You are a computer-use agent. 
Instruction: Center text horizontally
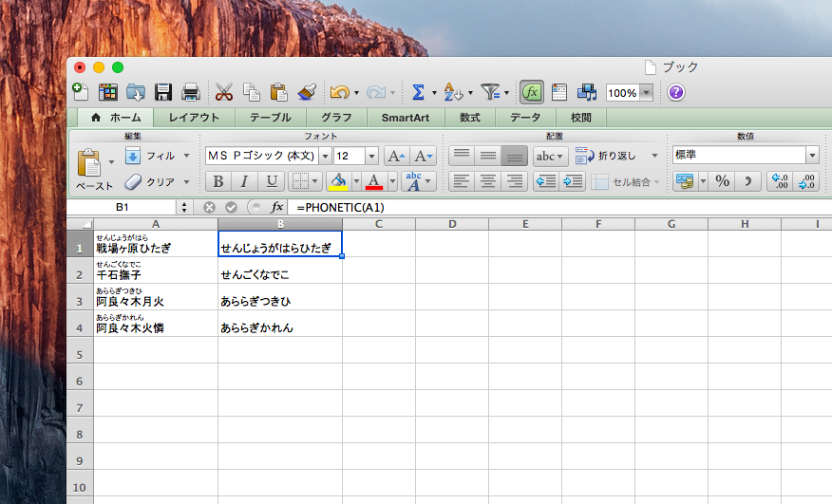(487, 182)
